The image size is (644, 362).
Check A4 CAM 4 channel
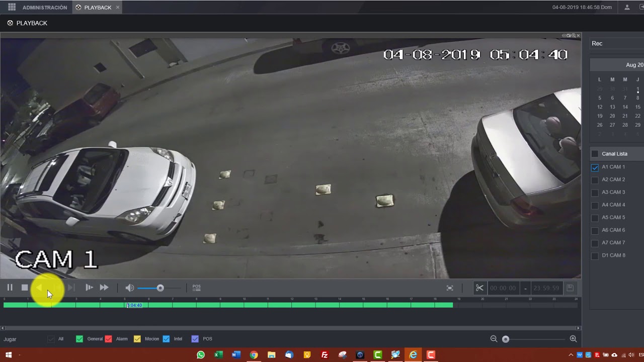point(595,205)
